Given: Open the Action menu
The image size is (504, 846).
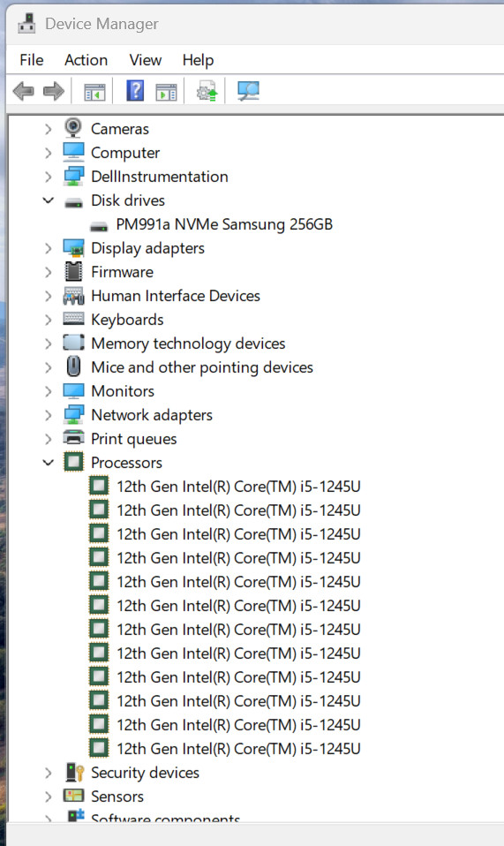Looking at the screenshot, I should [x=87, y=60].
